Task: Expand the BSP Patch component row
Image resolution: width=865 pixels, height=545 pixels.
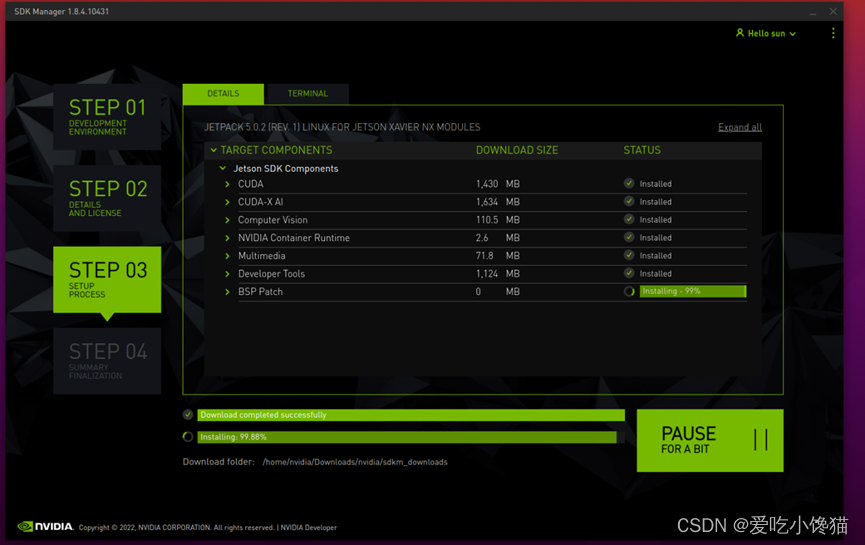Action: click(227, 292)
